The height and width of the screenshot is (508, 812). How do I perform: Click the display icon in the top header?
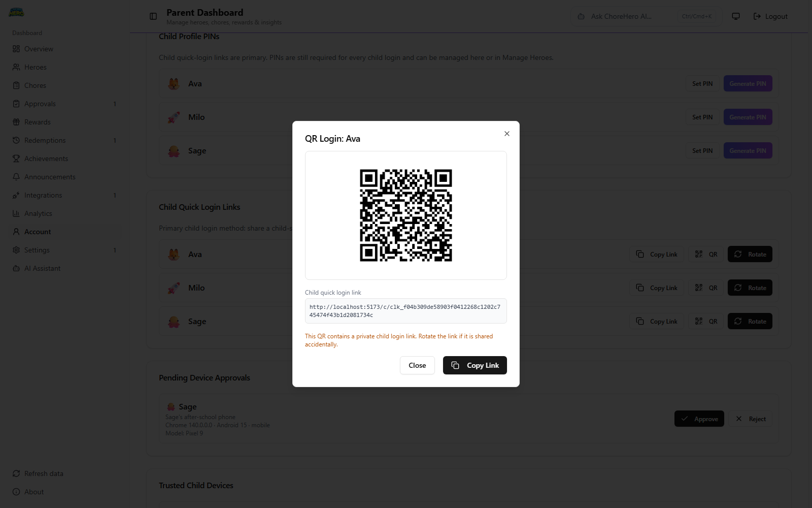click(x=735, y=16)
